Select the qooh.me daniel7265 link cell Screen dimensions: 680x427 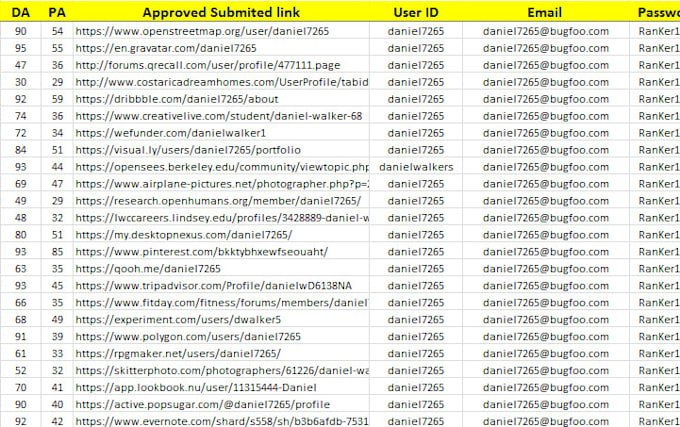tap(221, 268)
